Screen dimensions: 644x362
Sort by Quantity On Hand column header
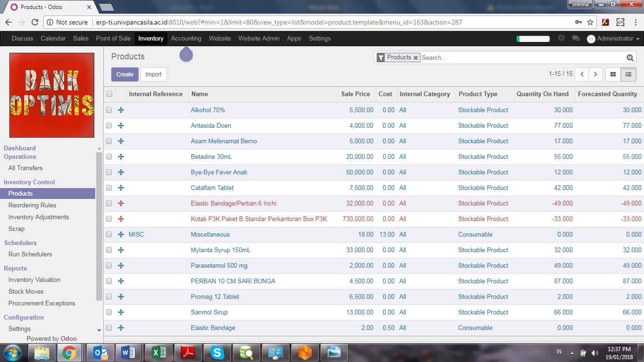point(542,94)
